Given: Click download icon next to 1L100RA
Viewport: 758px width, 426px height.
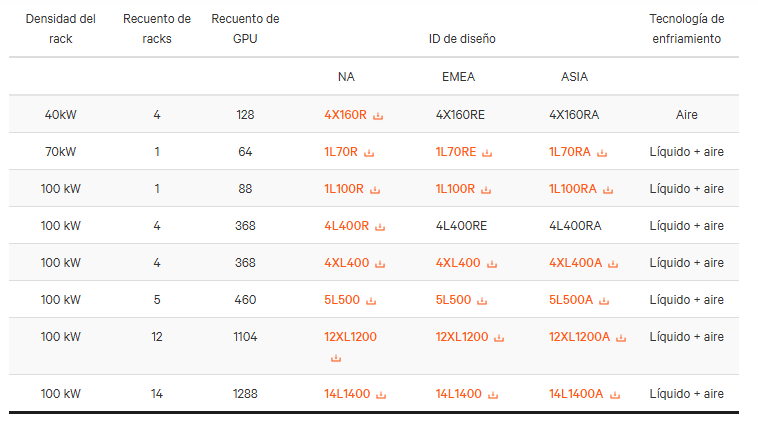Looking at the screenshot, I should 608,190.
